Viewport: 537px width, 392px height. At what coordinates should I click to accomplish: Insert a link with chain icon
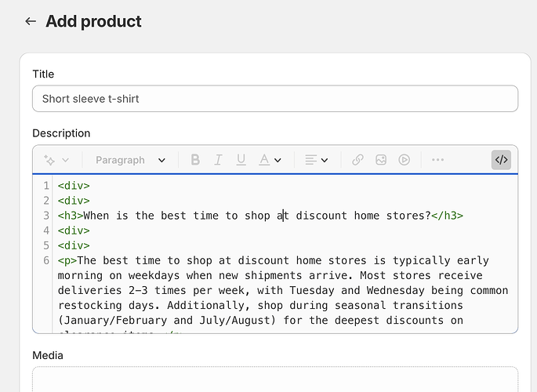click(x=357, y=160)
